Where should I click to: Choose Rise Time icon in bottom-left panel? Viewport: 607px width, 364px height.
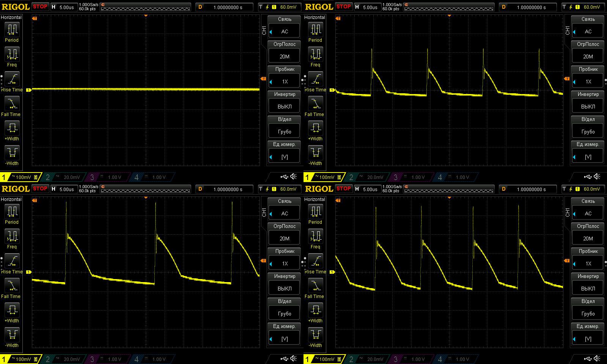point(12,261)
